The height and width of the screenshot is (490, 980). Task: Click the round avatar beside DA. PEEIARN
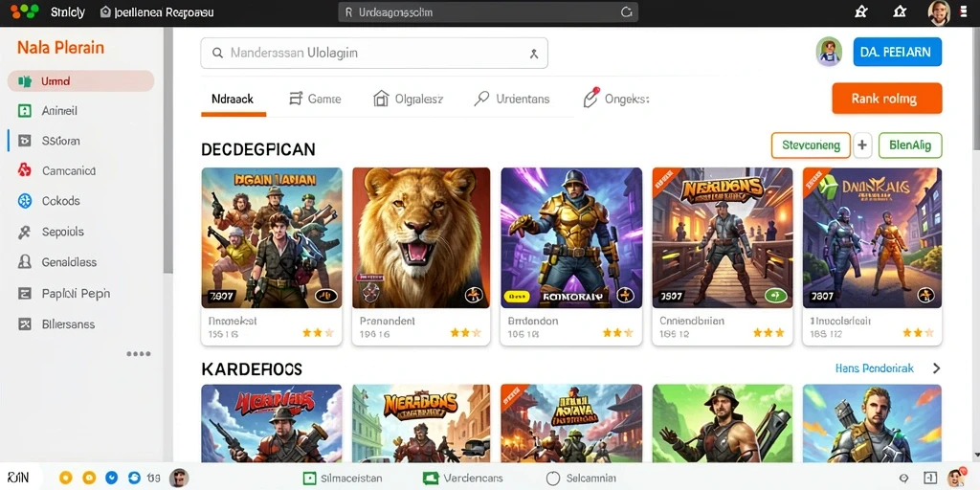(829, 52)
